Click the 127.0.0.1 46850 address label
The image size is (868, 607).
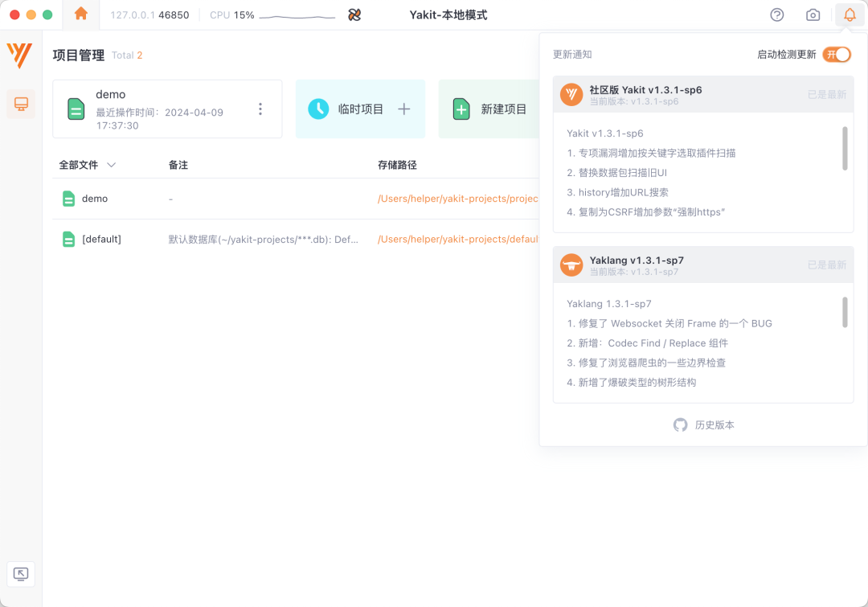point(149,15)
